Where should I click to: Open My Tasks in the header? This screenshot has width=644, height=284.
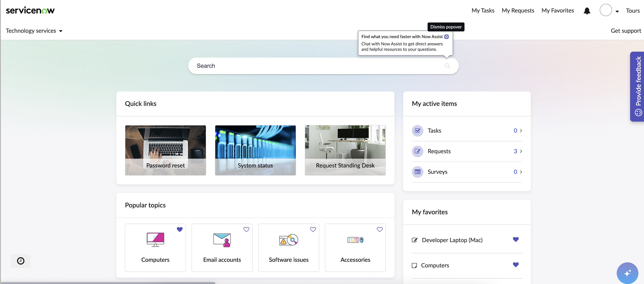[483, 11]
